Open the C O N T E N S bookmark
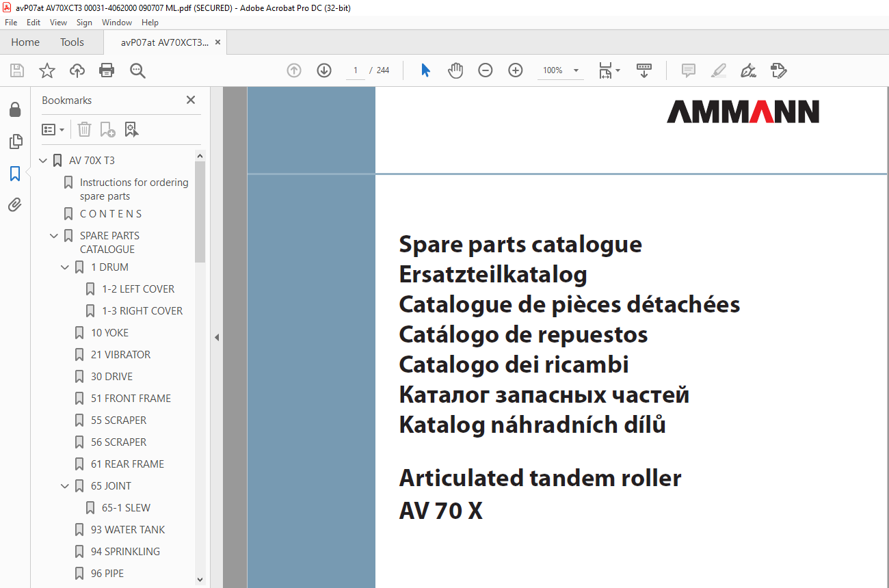Screen dimensions: 889x588 pos(111,214)
